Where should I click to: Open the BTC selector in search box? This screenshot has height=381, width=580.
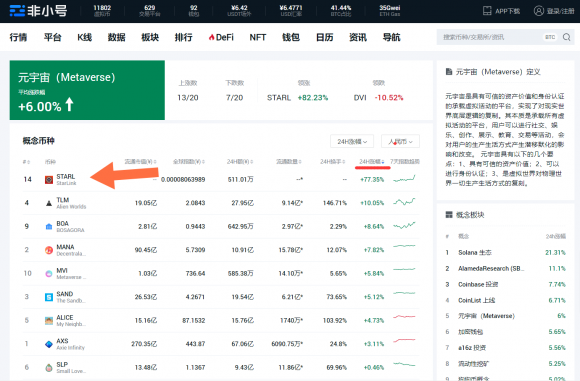point(550,37)
